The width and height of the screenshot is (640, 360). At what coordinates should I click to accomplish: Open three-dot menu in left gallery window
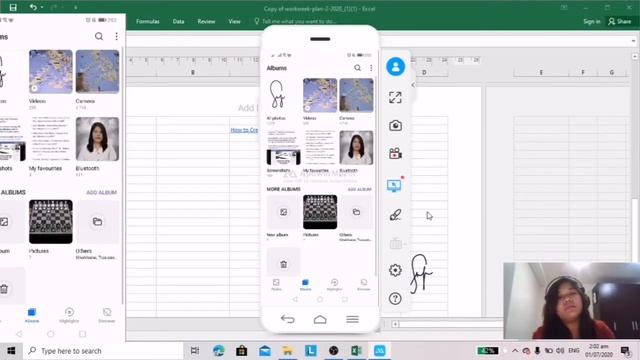click(x=117, y=37)
